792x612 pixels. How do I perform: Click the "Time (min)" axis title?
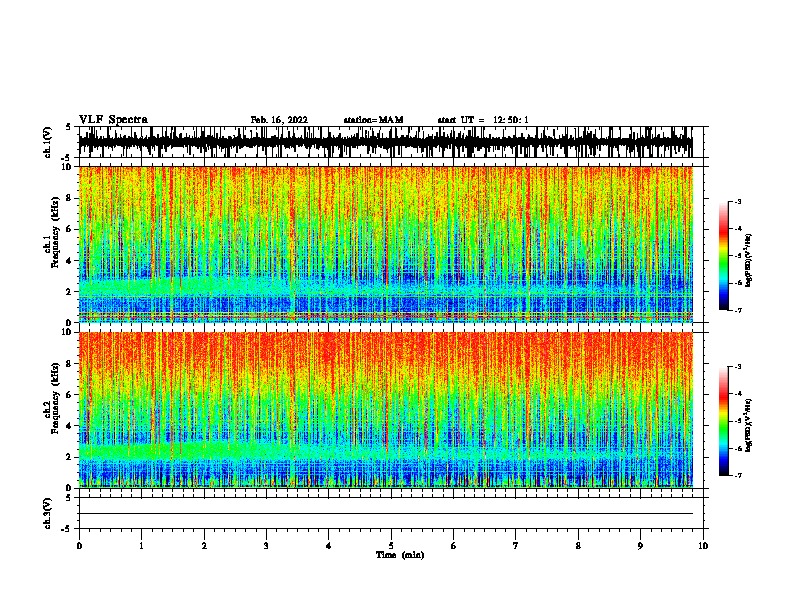point(400,555)
